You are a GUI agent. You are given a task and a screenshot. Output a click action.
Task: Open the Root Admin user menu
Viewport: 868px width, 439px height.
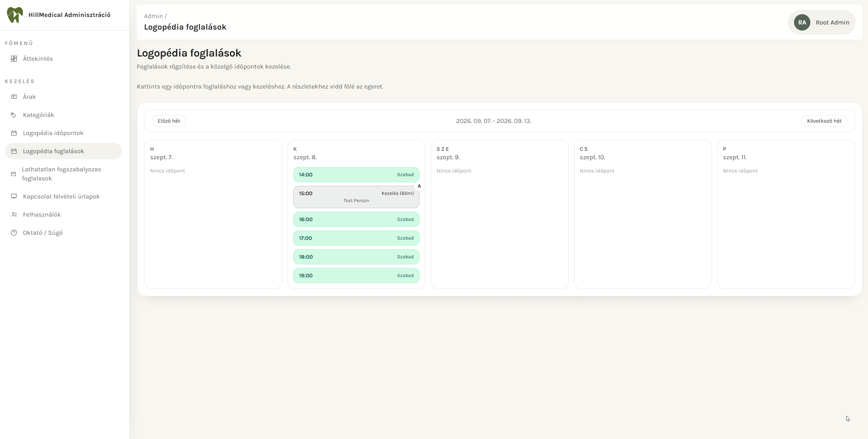[x=821, y=23]
